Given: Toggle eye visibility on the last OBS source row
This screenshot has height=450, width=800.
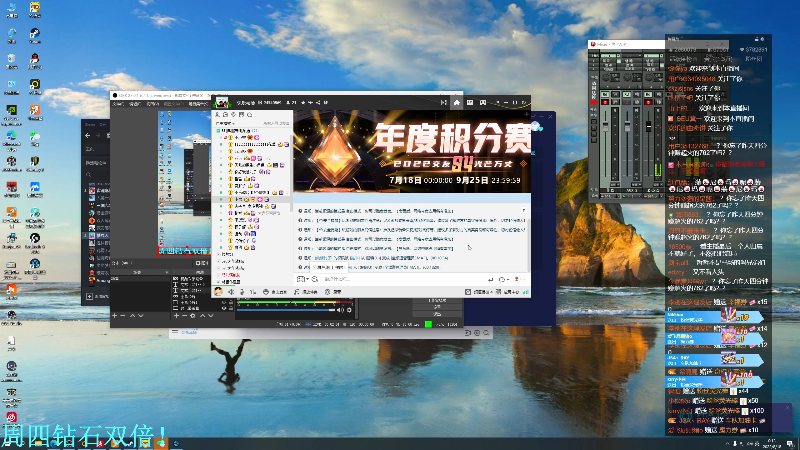Looking at the screenshot, I should point(224,308).
